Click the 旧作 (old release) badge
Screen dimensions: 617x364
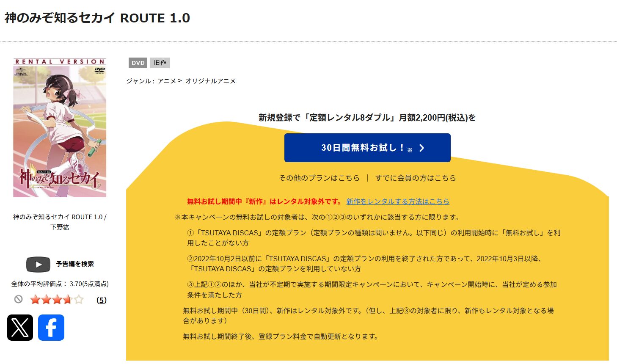pyautogui.click(x=160, y=63)
